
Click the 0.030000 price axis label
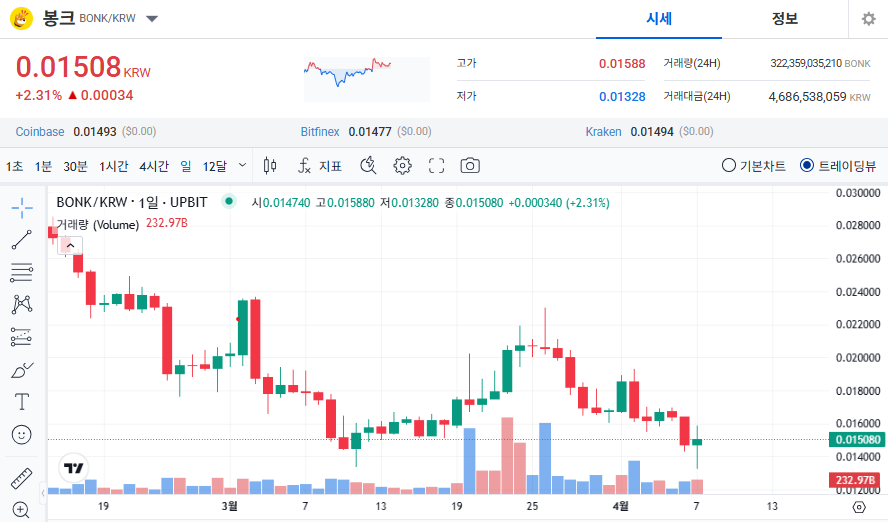(858, 193)
